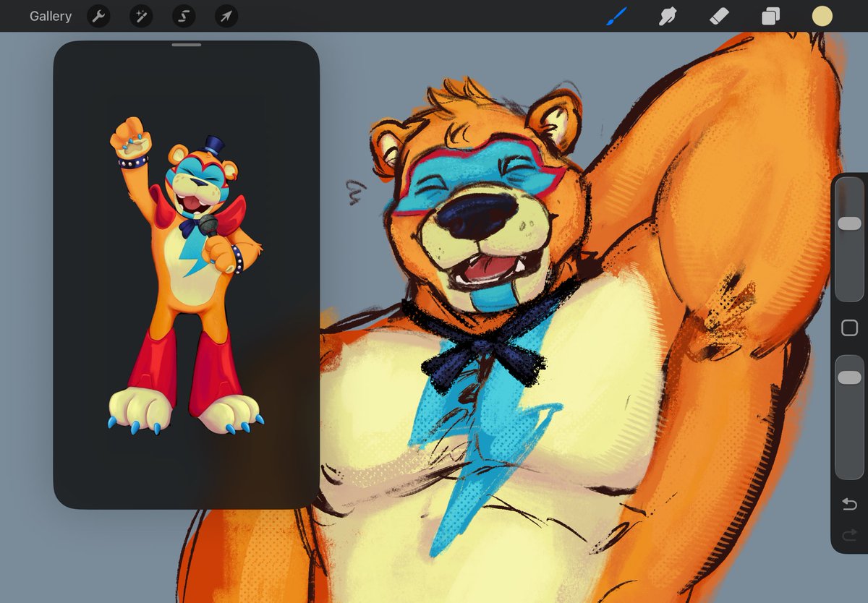The height and width of the screenshot is (603, 868).
Task: Tap the Modify square button in sidebar
Action: click(x=849, y=328)
